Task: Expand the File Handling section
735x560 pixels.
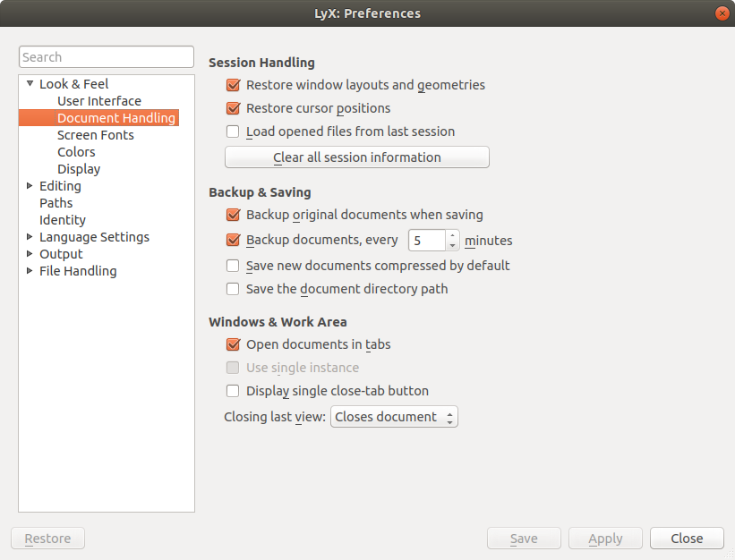Action: point(30,271)
